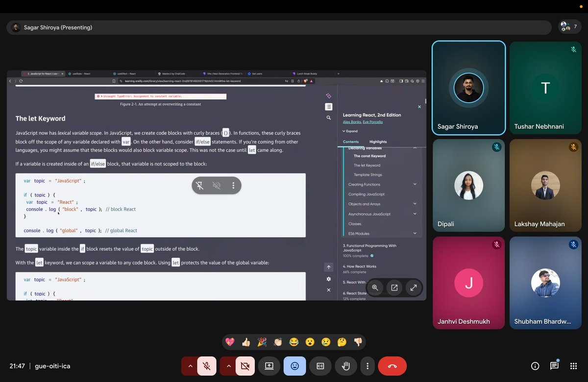Send the thinking face emoji reaction

(342, 342)
